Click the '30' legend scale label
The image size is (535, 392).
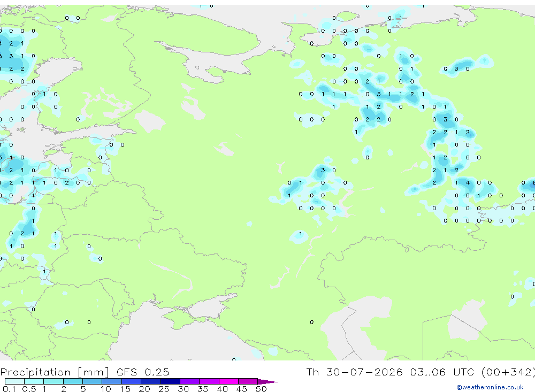coord(183,389)
